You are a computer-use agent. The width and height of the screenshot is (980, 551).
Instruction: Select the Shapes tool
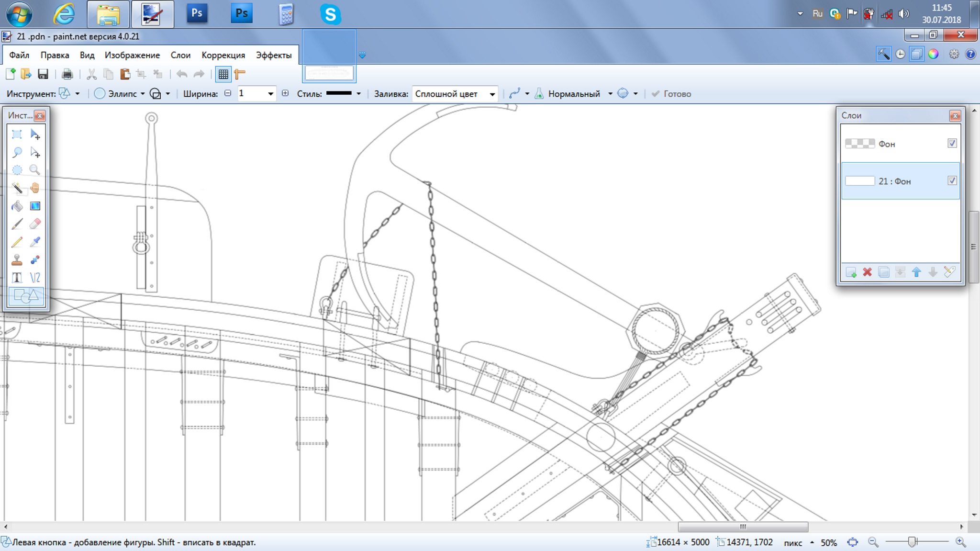[26, 296]
